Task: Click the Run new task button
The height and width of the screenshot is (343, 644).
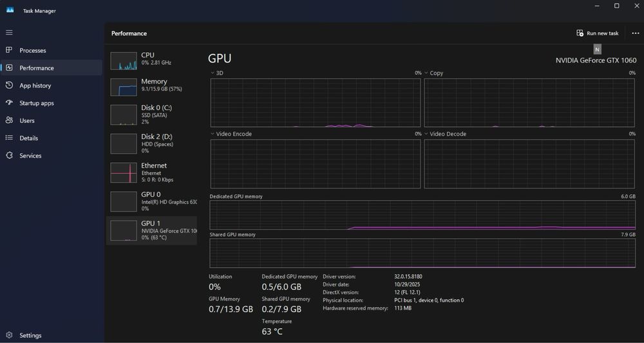Action: tap(598, 33)
